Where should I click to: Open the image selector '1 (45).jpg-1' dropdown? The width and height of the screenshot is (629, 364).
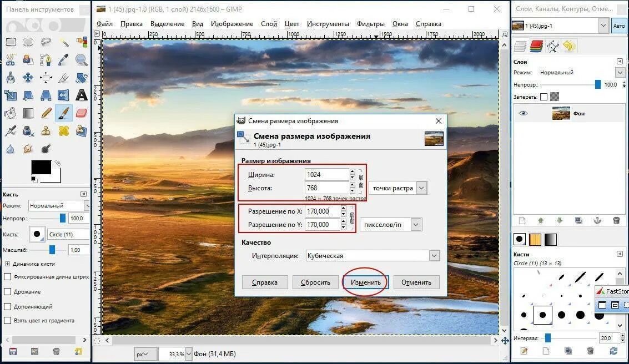[x=560, y=26]
